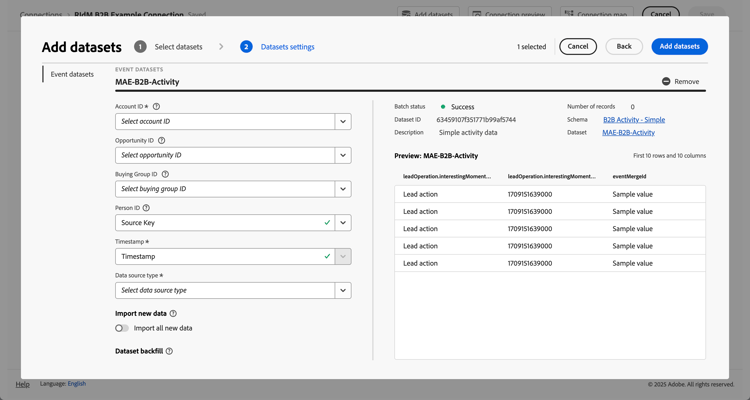This screenshot has height=400, width=750.
Task: Click the Remove minus icon for MAE-B2B-Activity
Action: [x=666, y=82]
